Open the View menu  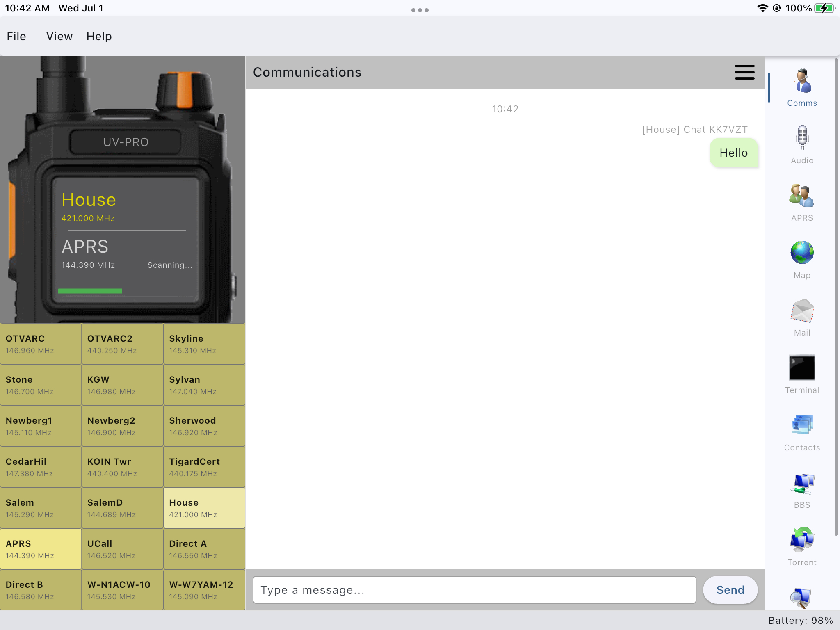pyautogui.click(x=59, y=37)
